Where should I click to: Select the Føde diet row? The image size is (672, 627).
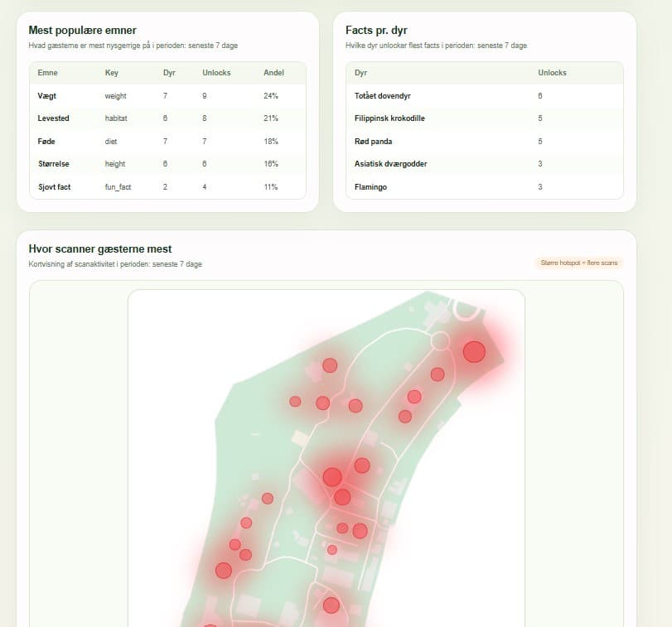coord(167,142)
